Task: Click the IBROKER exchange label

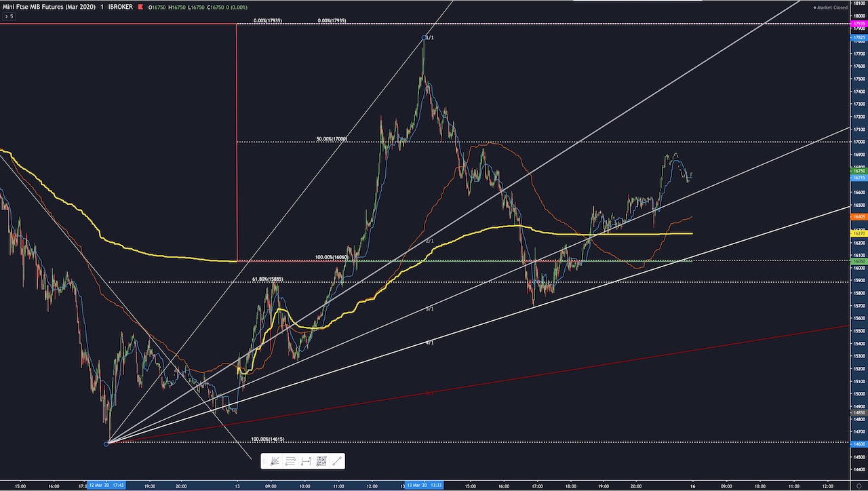Action: (x=119, y=7)
